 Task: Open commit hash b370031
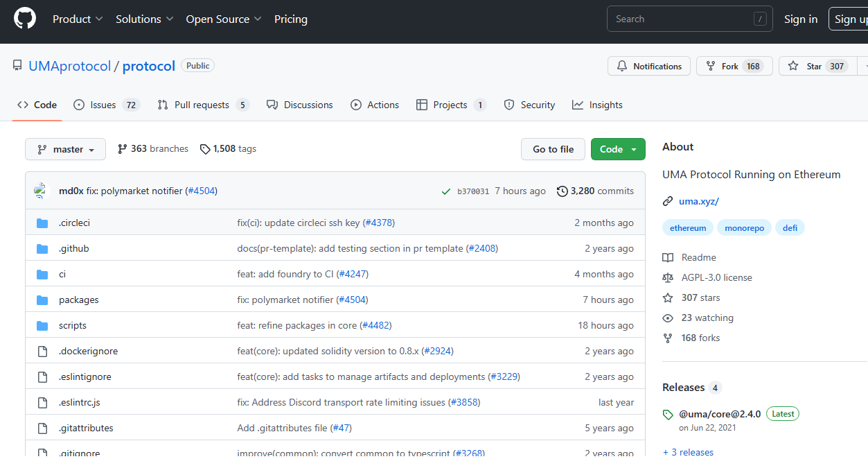[x=473, y=191]
